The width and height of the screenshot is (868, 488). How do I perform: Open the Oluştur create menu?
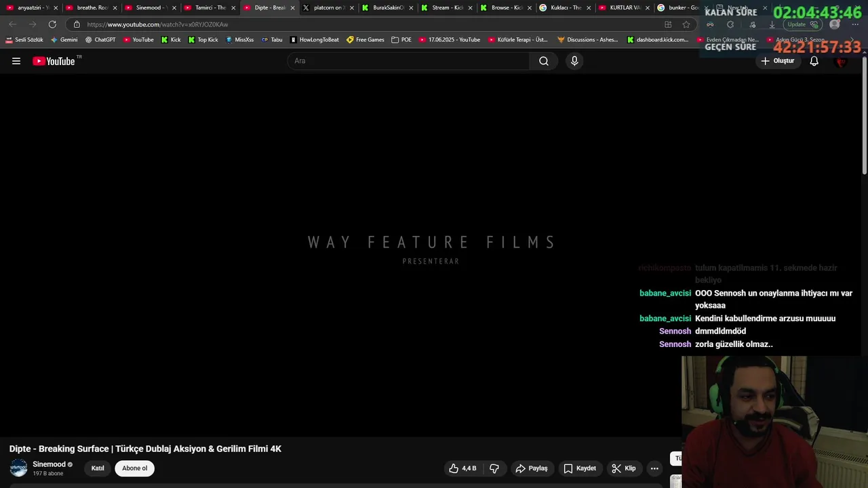coord(777,61)
